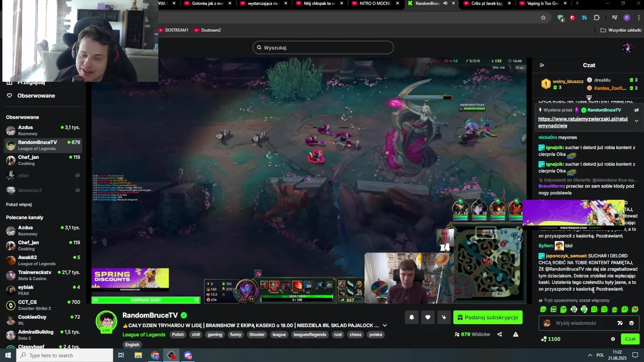Open emoji picker in chat input
644x362 pixels.
tap(631, 323)
